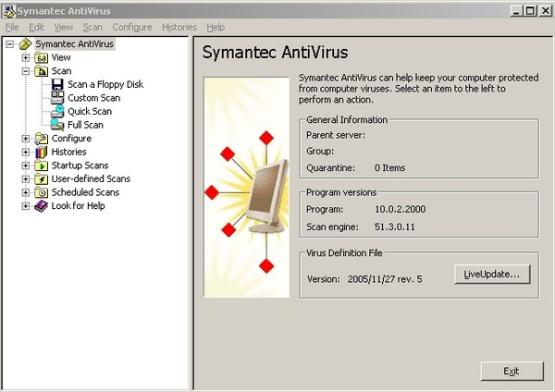Open the File menu
The height and width of the screenshot is (392, 555).
pos(12,27)
